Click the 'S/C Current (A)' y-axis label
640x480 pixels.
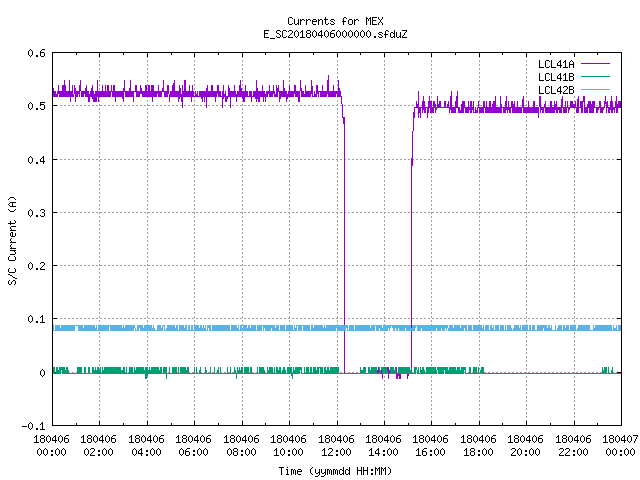point(12,241)
